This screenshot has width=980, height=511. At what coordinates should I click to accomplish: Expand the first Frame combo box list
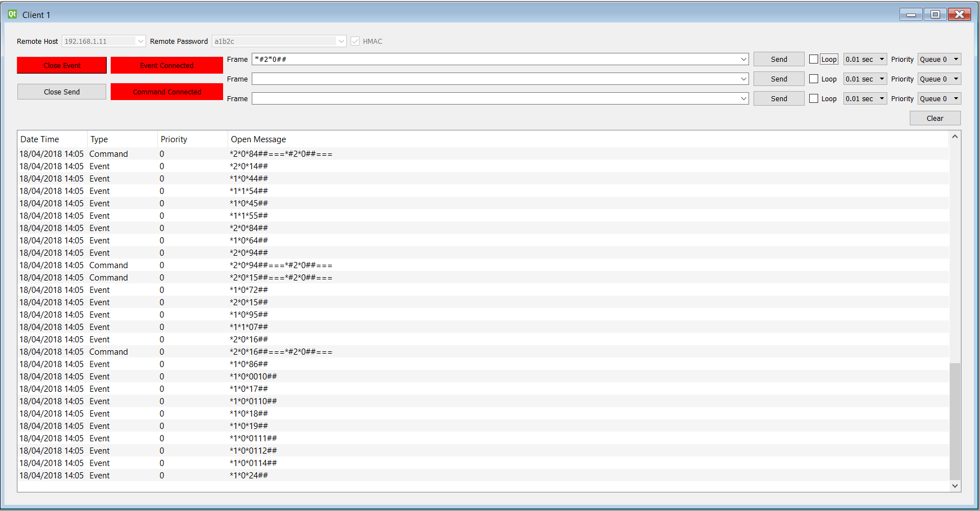(x=743, y=59)
